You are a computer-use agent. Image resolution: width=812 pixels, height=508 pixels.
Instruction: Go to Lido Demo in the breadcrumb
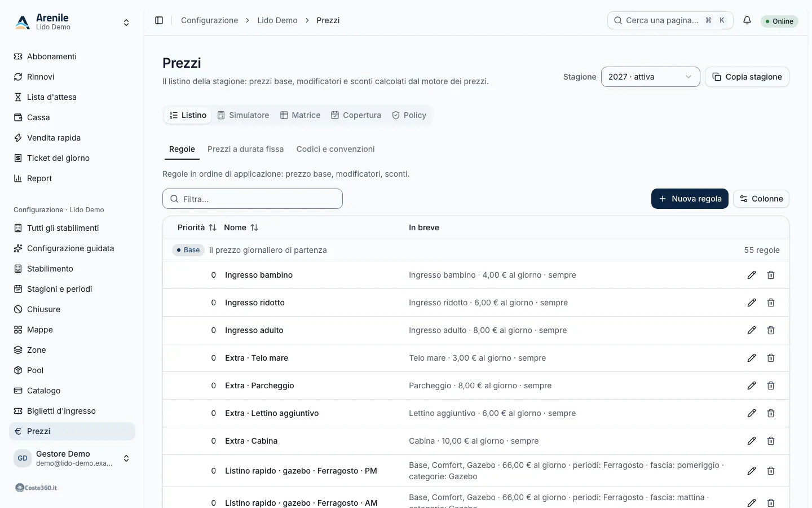tap(277, 20)
